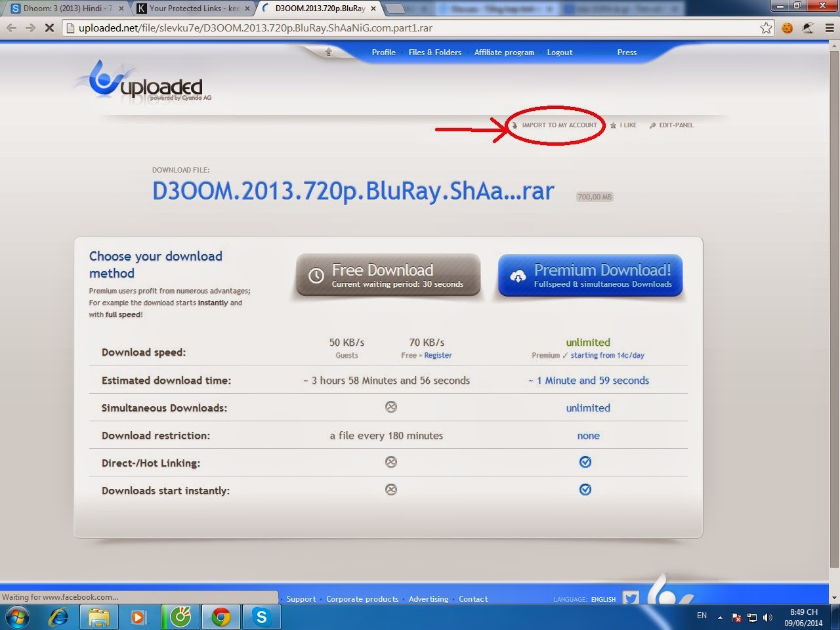Image resolution: width=840 pixels, height=630 pixels.
Task: Click the unlimited text in Simultaneous Downloads row
Action: pyautogui.click(x=588, y=408)
